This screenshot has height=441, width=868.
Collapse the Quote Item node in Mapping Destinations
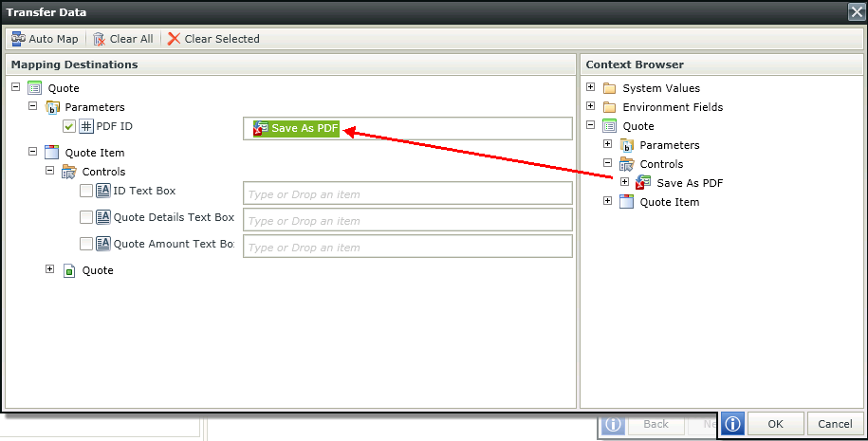point(32,151)
